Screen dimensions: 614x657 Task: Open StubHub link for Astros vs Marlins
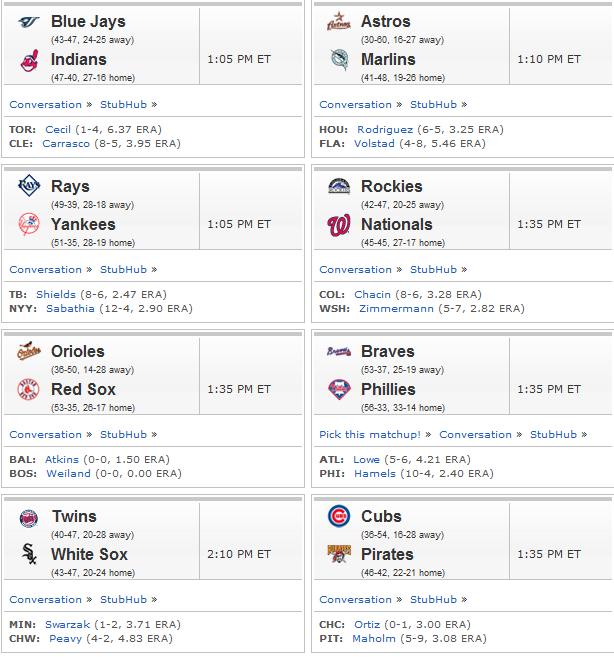pyautogui.click(x=433, y=104)
